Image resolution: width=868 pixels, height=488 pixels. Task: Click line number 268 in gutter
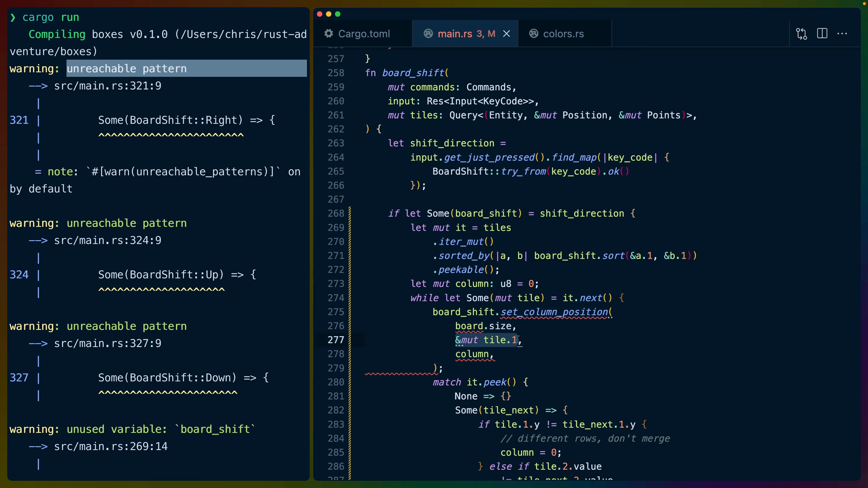[336, 213]
